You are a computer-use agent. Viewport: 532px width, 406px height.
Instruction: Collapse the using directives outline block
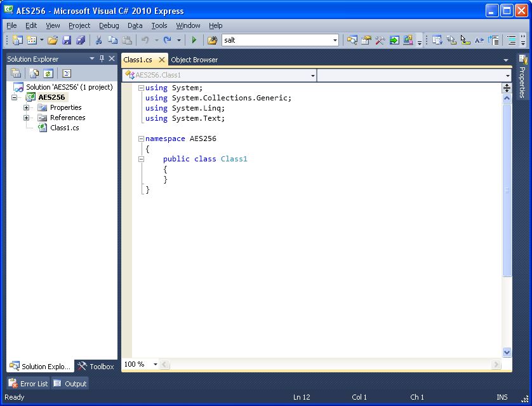[141, 88]
